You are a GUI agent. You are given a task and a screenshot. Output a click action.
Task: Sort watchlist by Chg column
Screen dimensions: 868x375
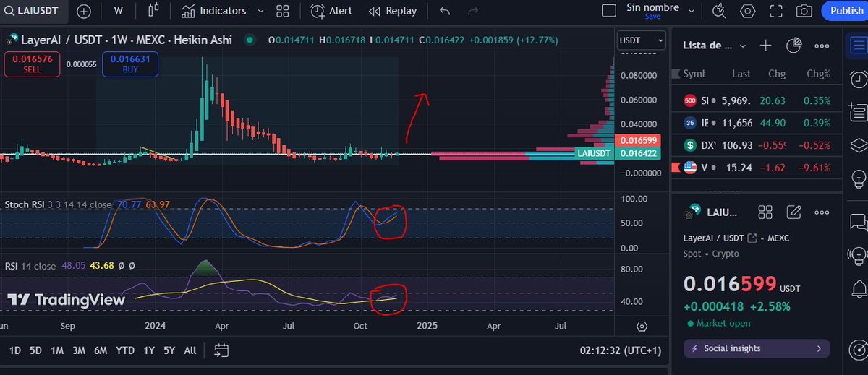coord(777,74)
